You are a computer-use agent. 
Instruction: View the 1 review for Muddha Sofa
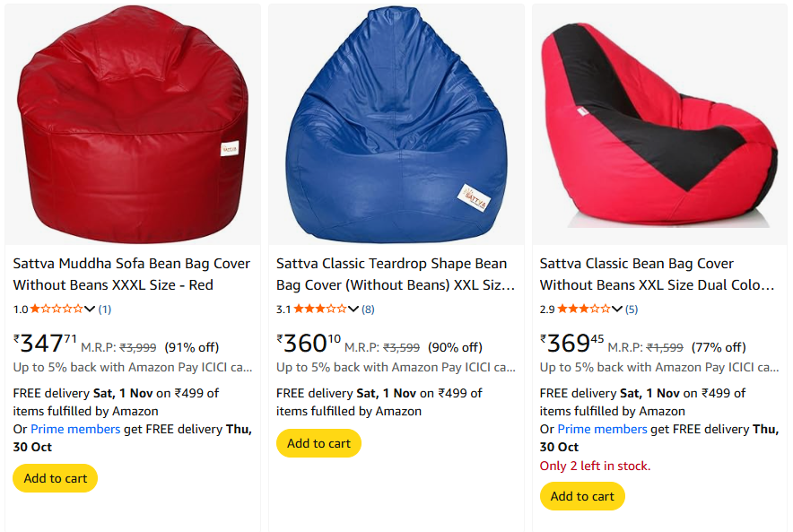tap(105, 309)
